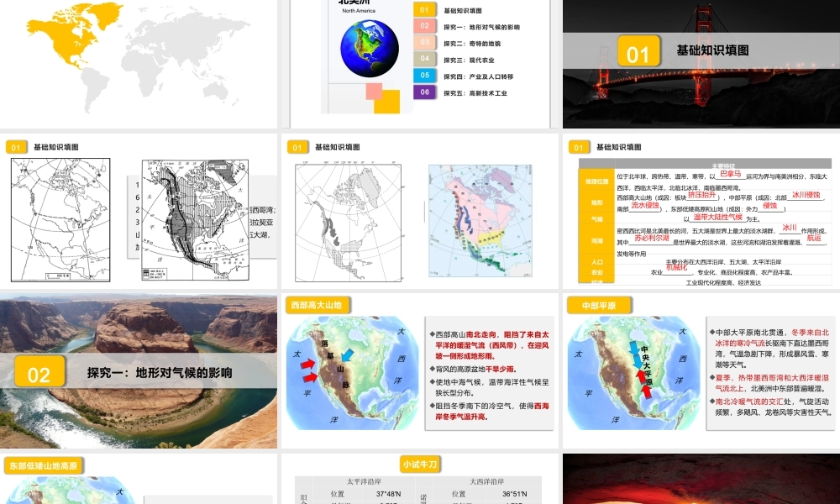Click the blue arrow on the 西部高大山地 map

347,354
